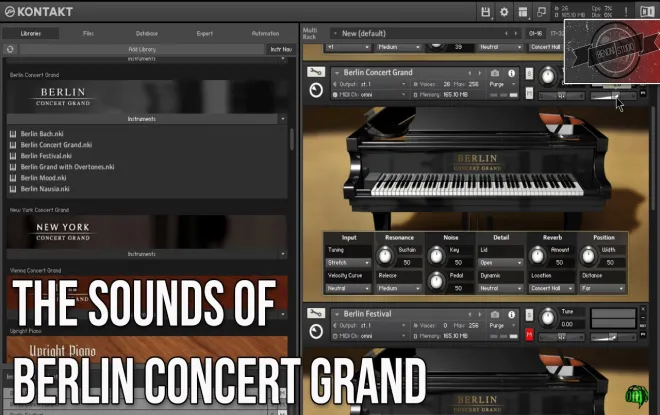Open the Release Medium dropdown
The image size is (660, 415).
click(399, 289)
